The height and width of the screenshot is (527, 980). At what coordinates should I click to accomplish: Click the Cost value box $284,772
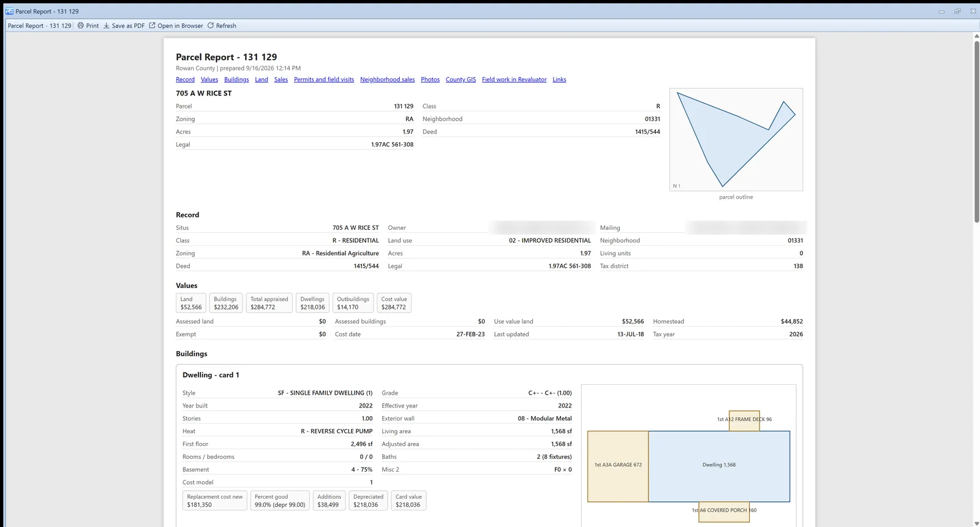(394, 303)
